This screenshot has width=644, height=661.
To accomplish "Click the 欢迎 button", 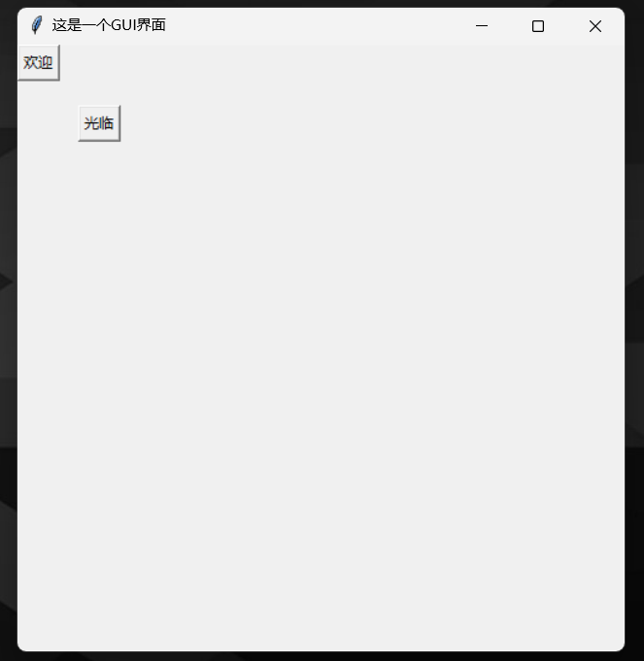I will coord(39,62).
